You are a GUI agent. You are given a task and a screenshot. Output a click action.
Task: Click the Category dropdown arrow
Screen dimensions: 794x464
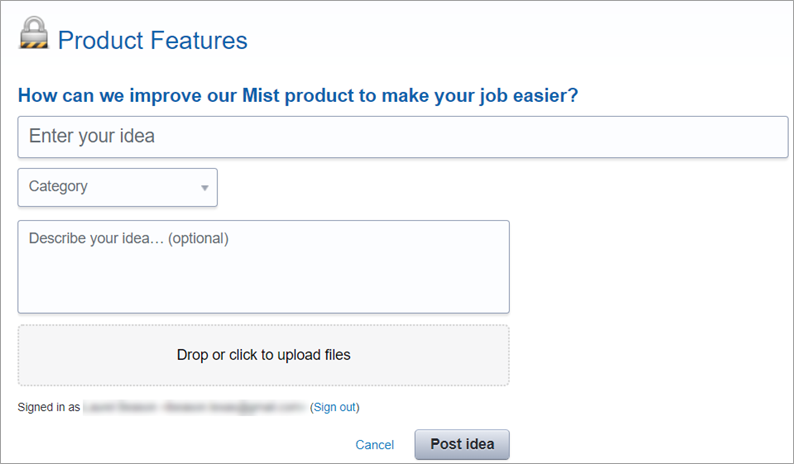click(204, 188)
